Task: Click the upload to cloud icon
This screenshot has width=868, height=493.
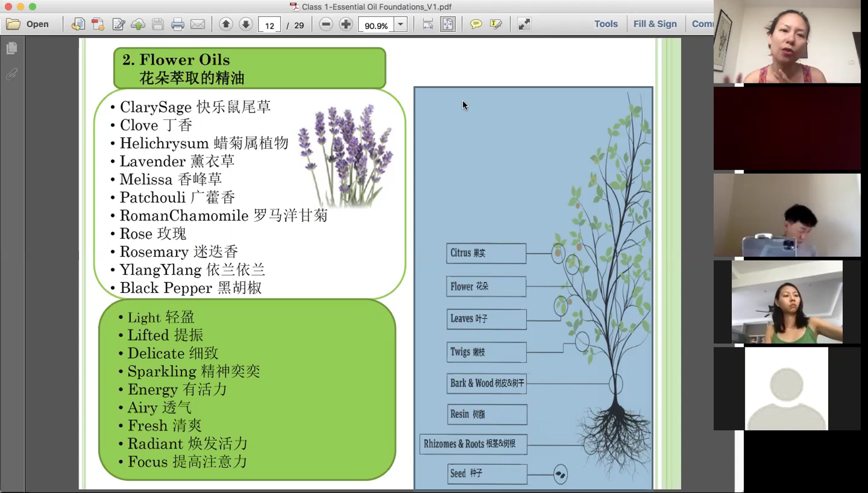Action: (138, 24)
